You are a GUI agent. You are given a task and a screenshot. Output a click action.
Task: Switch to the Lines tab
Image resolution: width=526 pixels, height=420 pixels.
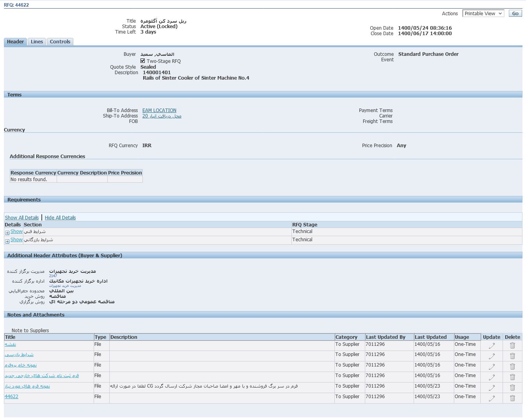37,42
